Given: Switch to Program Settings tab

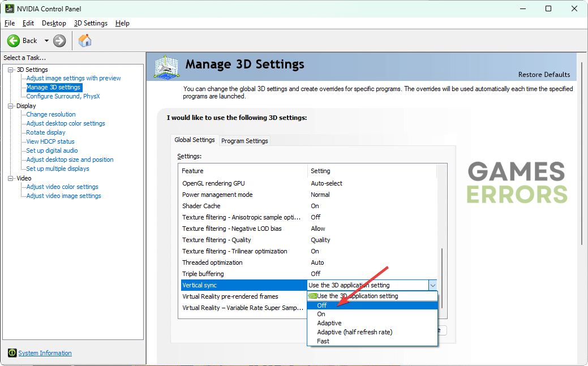Looking at the screenshot, I should click(244, 141).
